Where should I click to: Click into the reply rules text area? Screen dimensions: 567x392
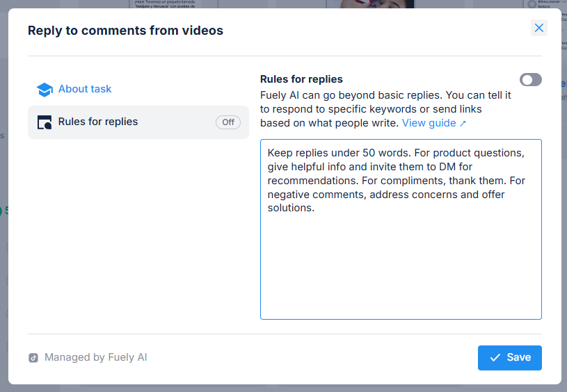pos(401,264)
